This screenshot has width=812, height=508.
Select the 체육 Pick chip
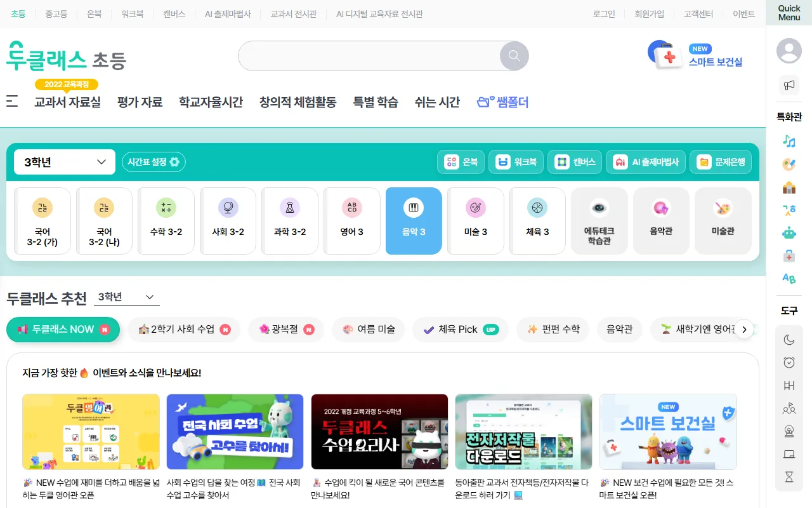461,329
